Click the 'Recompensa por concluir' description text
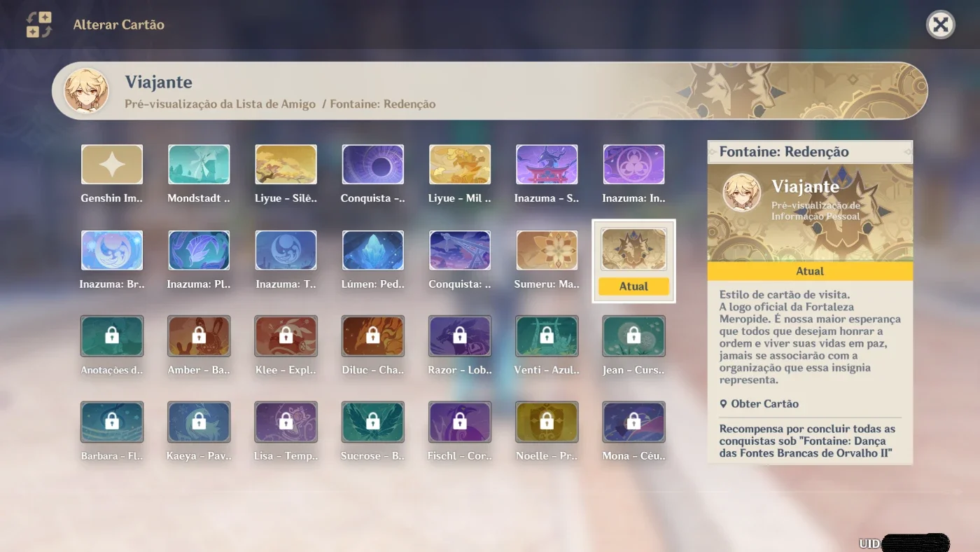 click(x=807, y=441)
